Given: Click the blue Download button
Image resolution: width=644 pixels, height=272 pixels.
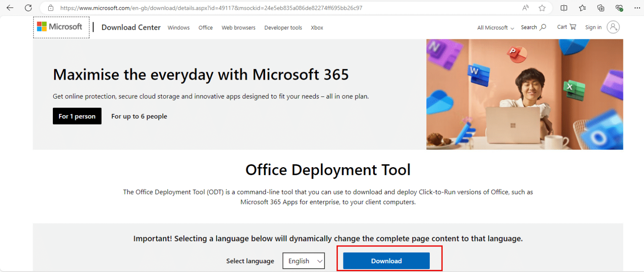Looking at the screenshot, I should [386, 261].
